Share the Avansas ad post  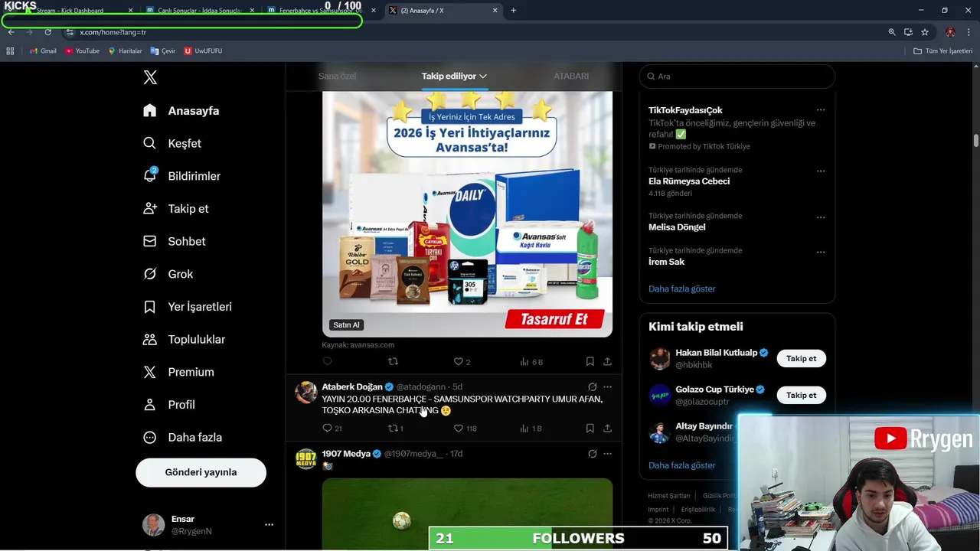click(x=607, y=361)
